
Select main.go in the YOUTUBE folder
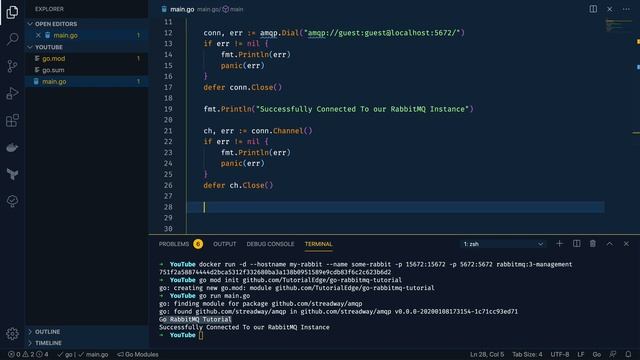click(87, 82)
